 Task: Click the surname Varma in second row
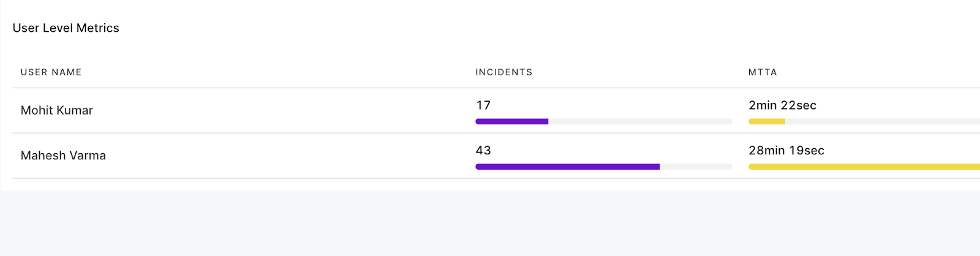tap(88, 156)
